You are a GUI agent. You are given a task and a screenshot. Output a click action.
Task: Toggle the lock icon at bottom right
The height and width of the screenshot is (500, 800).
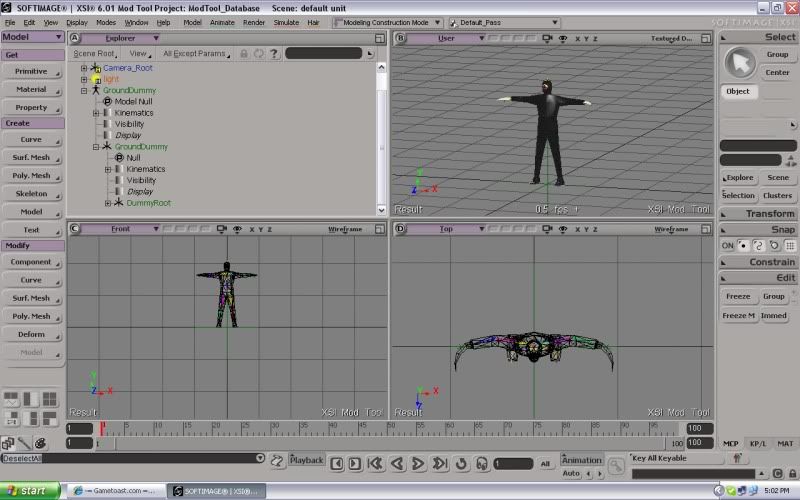click(792, 473)
